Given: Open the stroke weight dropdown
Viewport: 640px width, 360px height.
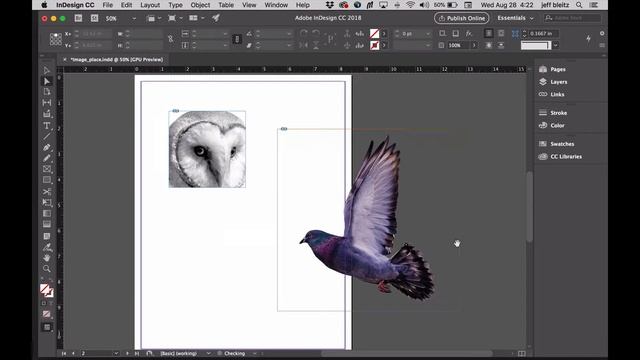Looking at the screenshot, I should tap(427, 33).
